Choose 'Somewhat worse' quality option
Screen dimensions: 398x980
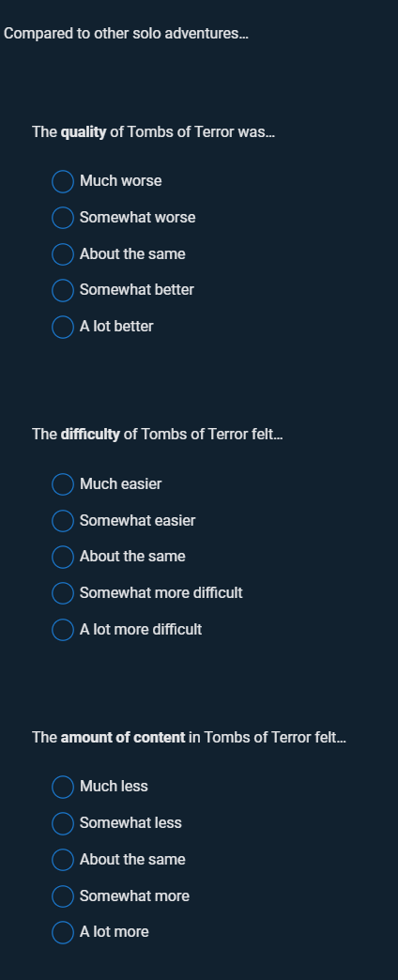(x=63, y=218)
